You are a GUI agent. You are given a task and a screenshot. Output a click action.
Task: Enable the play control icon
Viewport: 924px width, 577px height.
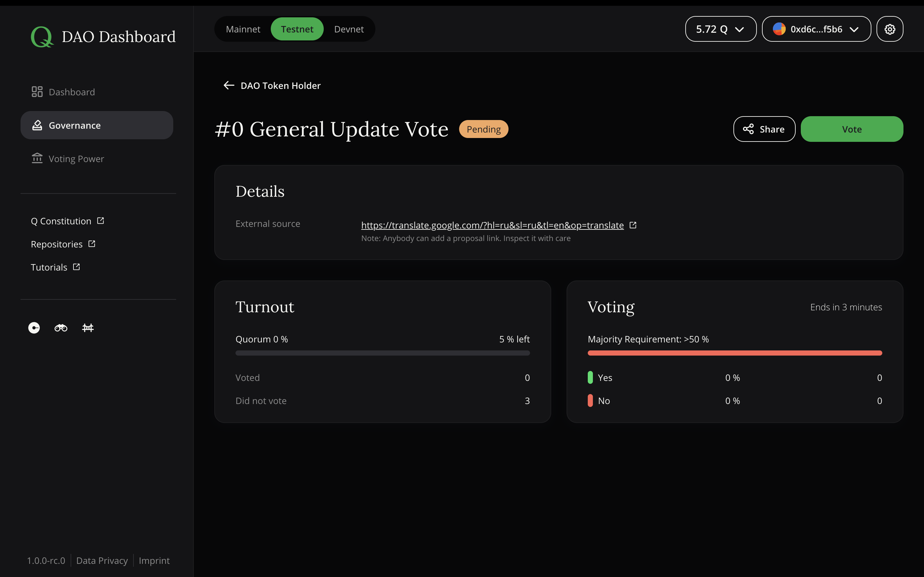pyautogui.click(x=34, y=327)
